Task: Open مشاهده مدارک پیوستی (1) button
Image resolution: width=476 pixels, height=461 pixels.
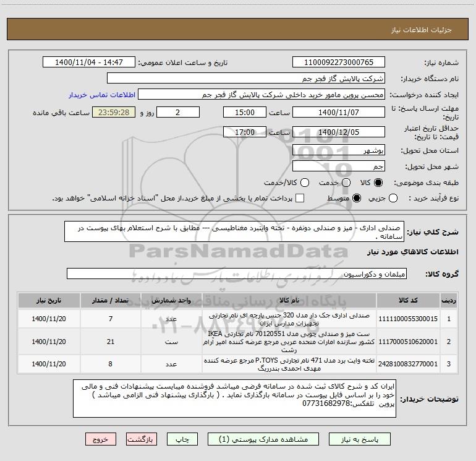Action: [263, 439]
